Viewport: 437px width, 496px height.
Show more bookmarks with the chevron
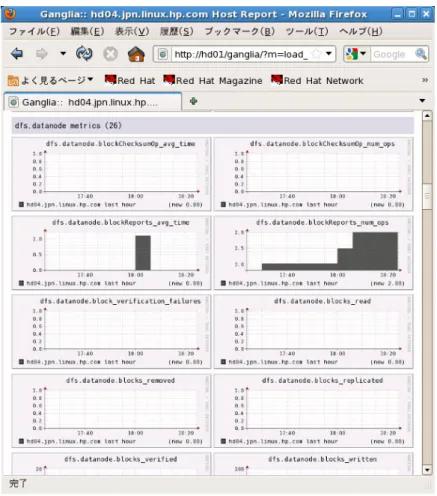tap(425, 80)
